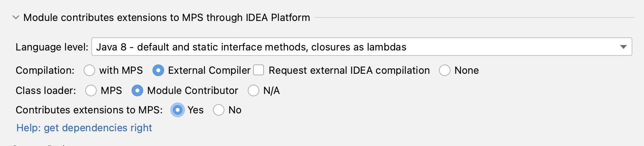This screenshot has height=146, width=644.
Task: Select MPS as the class loader
Action: 91,90
